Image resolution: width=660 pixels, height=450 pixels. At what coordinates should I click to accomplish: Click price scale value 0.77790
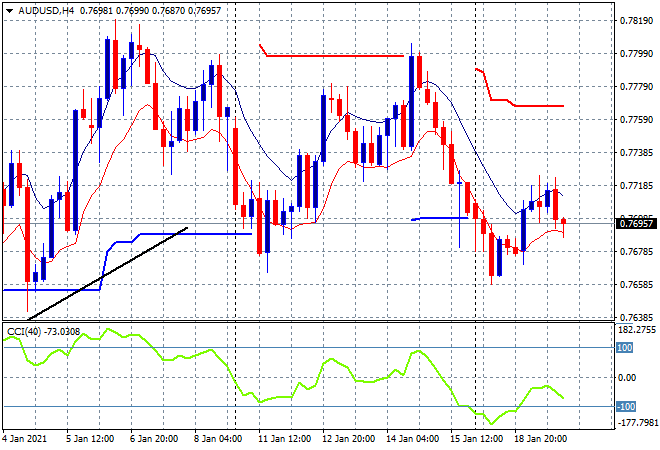click(636, 87)
